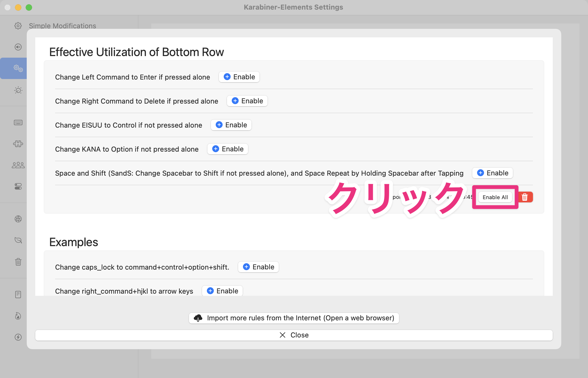
Task: Open the Uninstall trash icon in sidebar
Action: (x=18, y=262)
